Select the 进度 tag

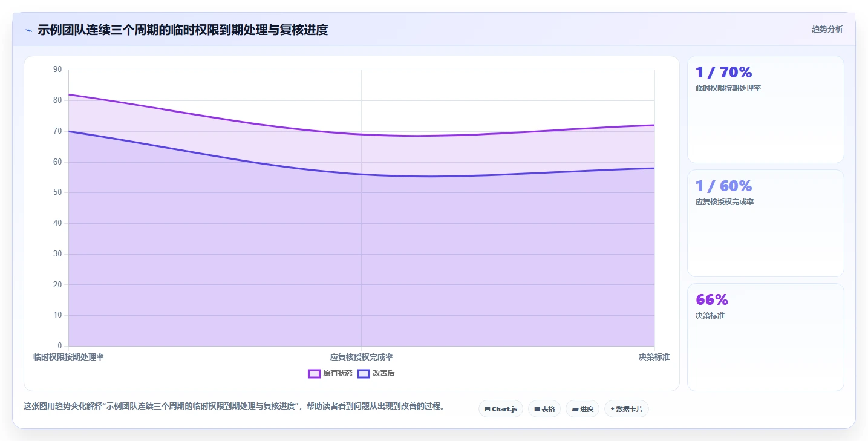pyautogui.click(x=582, y=409)
